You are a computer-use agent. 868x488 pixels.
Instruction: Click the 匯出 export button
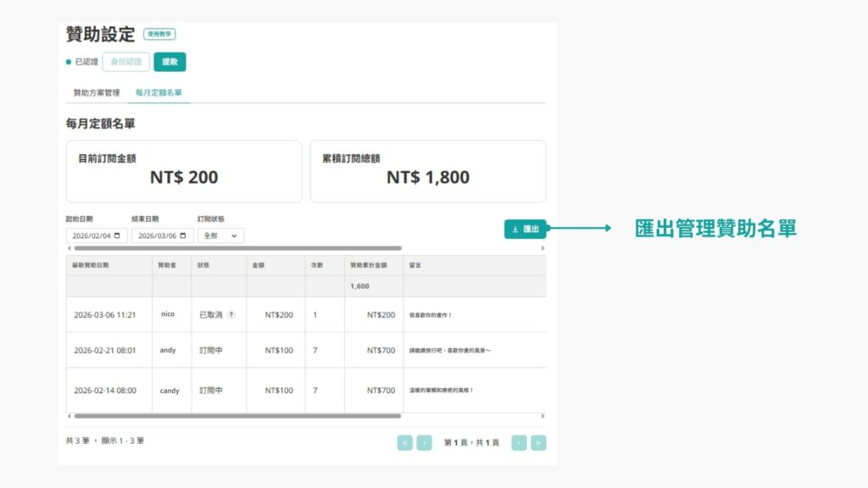526,229
